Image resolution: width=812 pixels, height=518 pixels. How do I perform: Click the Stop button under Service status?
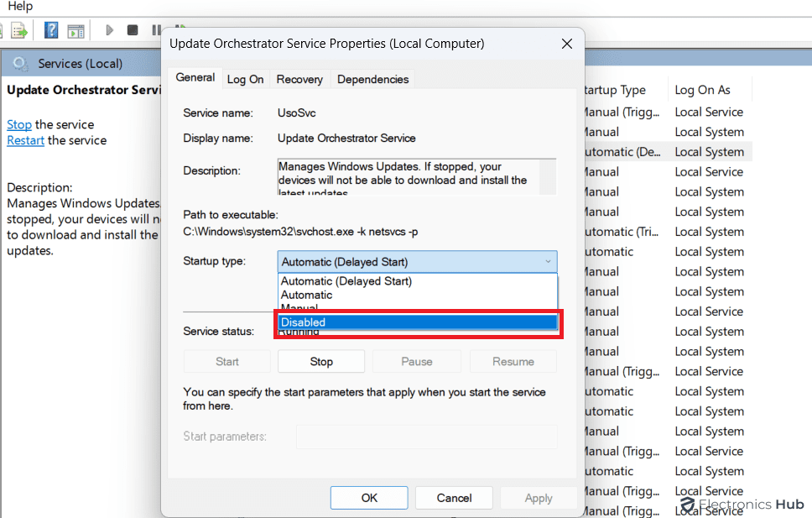click(x=321, y=362)
